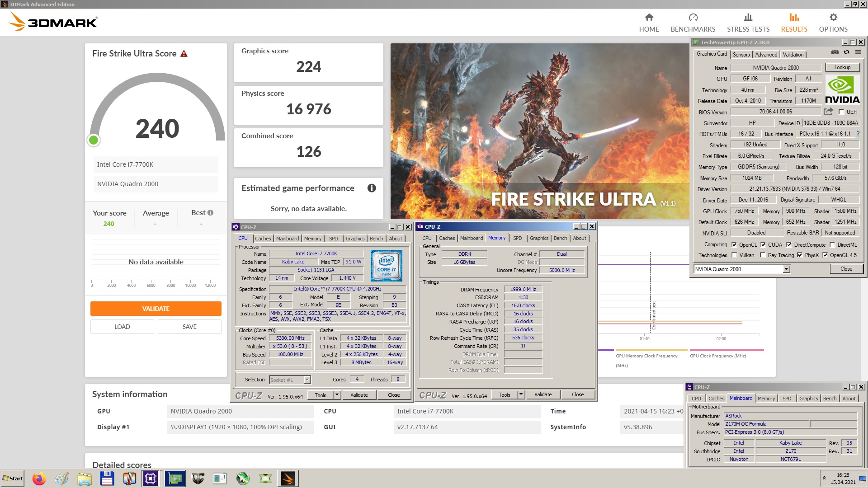Click the Intel Core i7 logo in CPU-Z
Screen dimensions: 868x488
click(386, 266)
